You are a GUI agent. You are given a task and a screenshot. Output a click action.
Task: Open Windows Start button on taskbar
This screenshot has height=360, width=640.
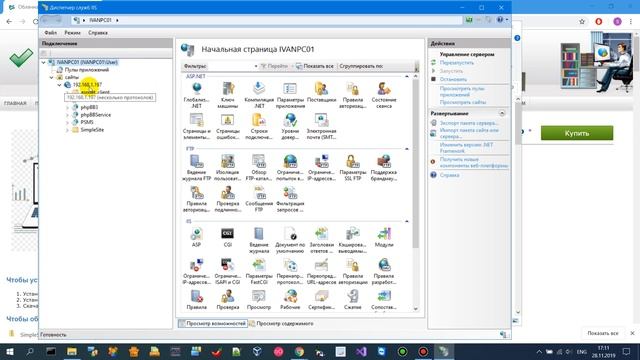[9, 351]
